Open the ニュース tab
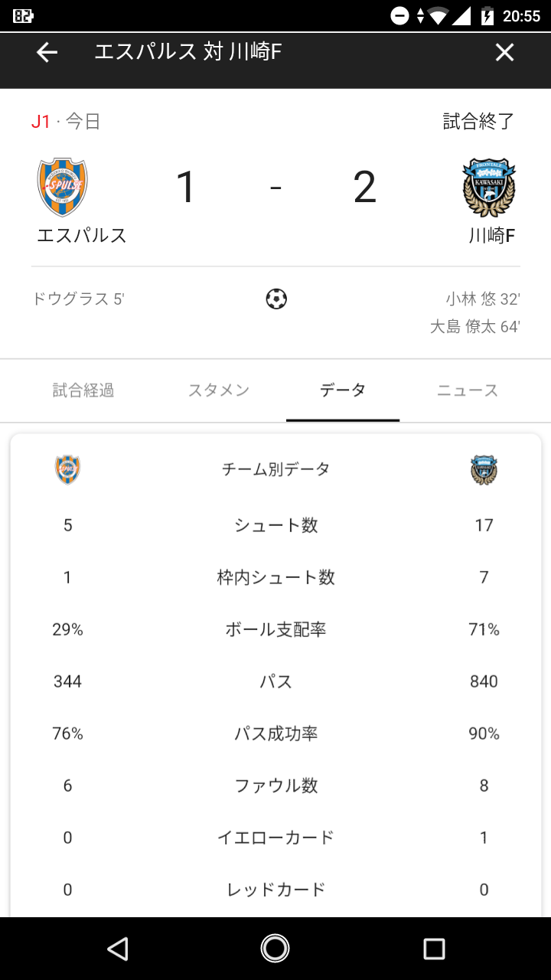Viewport: 551px width, 980px height. point(468,390)
